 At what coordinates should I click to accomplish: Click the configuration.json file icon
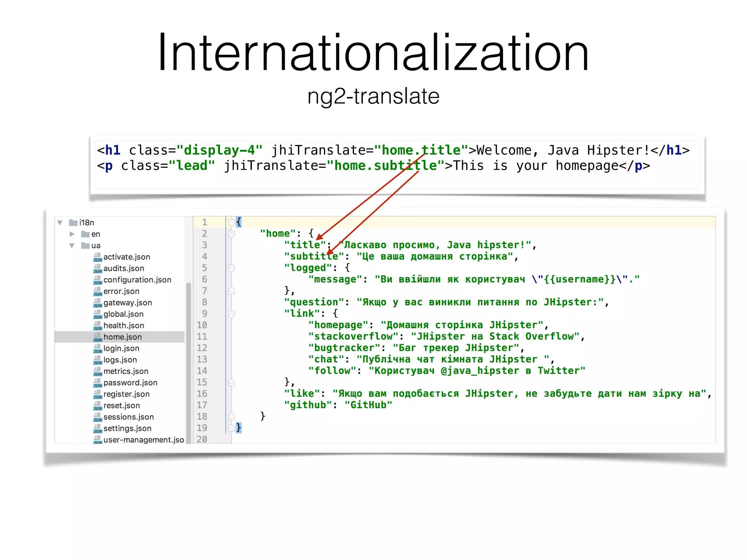pos(97,280)
